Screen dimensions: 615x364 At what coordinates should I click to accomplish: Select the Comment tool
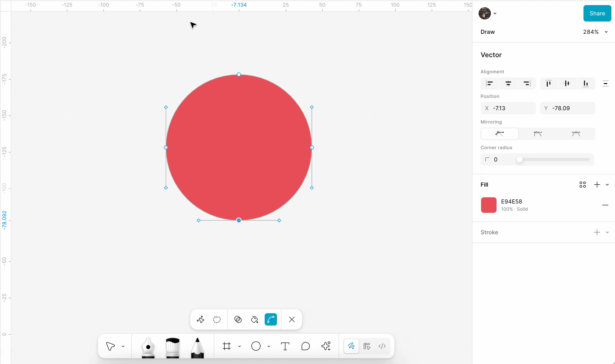tap(305, 346)
